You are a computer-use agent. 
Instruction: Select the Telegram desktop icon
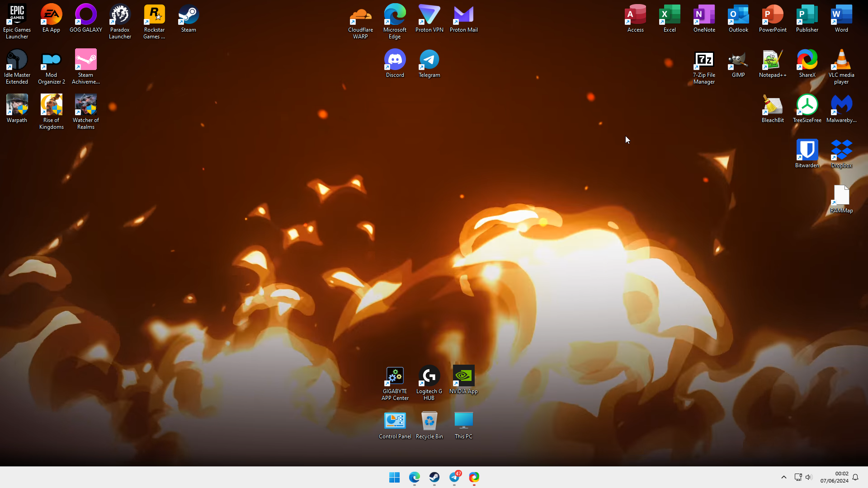(429, 63)
